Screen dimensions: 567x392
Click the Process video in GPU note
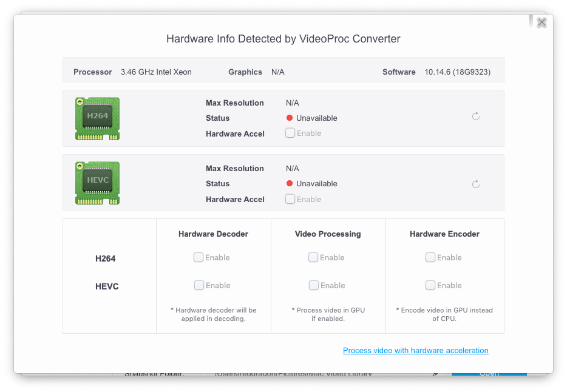[328, 314]
